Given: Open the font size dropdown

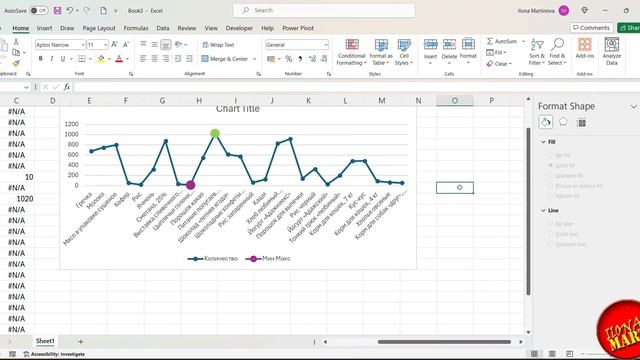Looking at the screenshot, I should click(106, 44).
